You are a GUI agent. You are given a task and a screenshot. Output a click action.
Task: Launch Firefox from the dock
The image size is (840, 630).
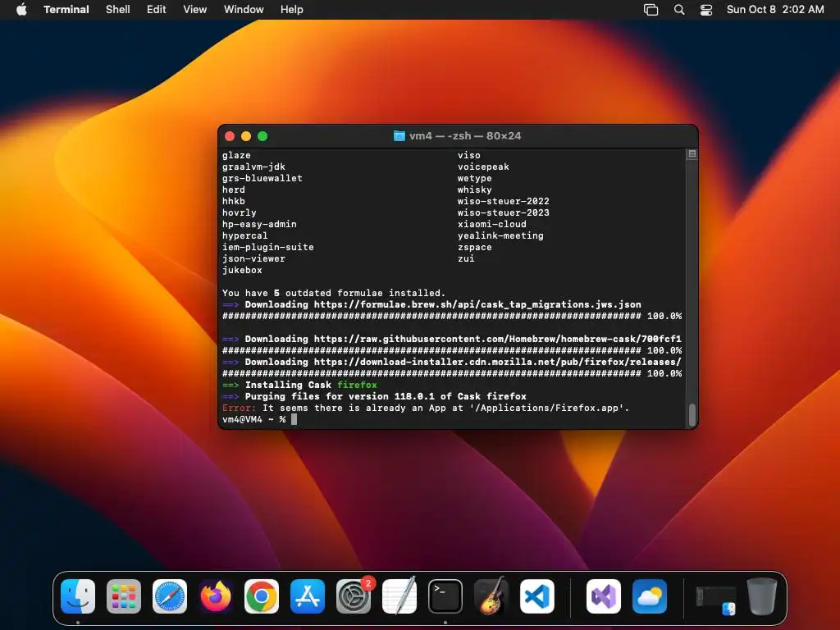click(x=216, y=596)
